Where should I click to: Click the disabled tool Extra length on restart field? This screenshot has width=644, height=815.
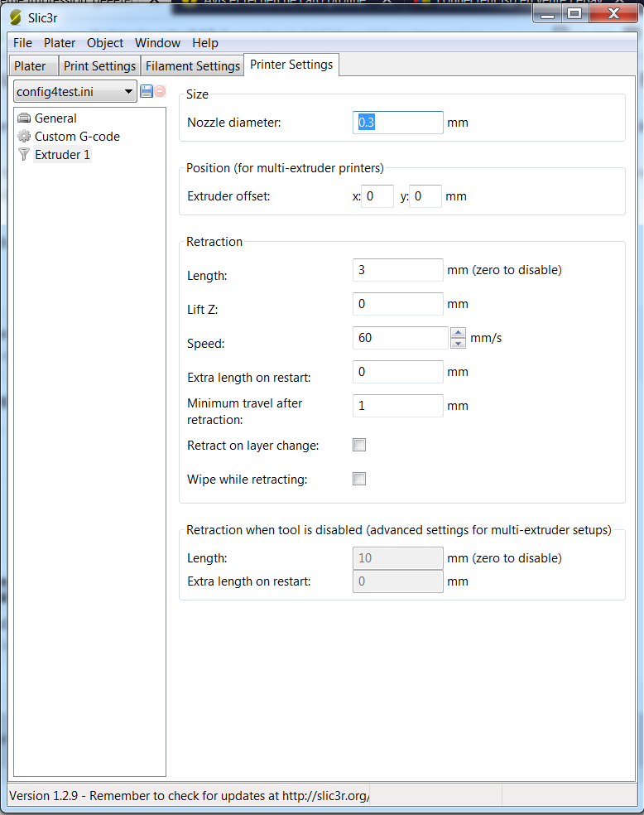coord(398,581)
